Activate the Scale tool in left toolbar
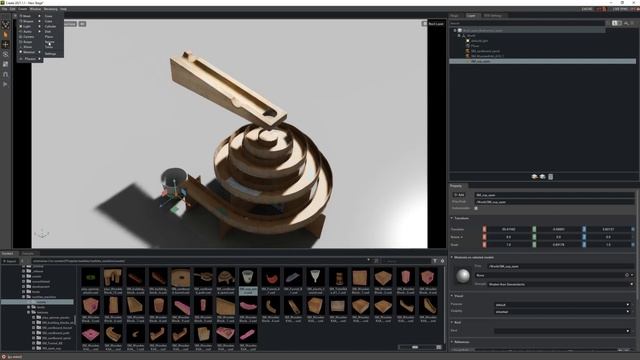Viewport: 640px width, 360px height. pos(5,64)
